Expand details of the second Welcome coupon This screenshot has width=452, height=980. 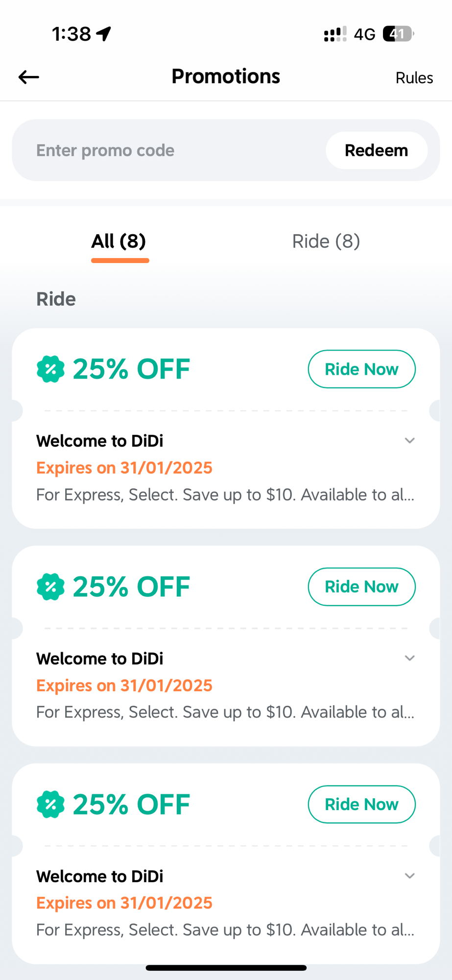pyautogui.click(x=409, y=658)
